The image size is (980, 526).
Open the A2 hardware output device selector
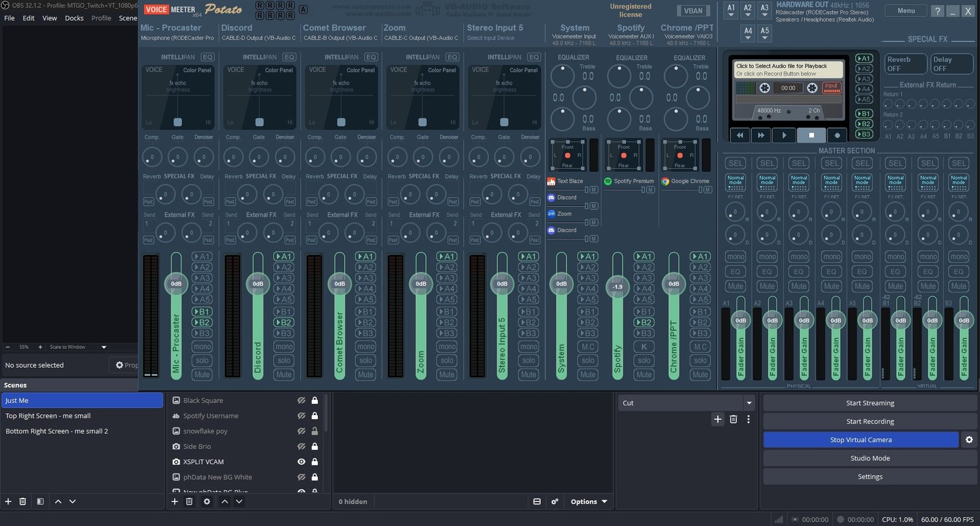coord(748,11)
